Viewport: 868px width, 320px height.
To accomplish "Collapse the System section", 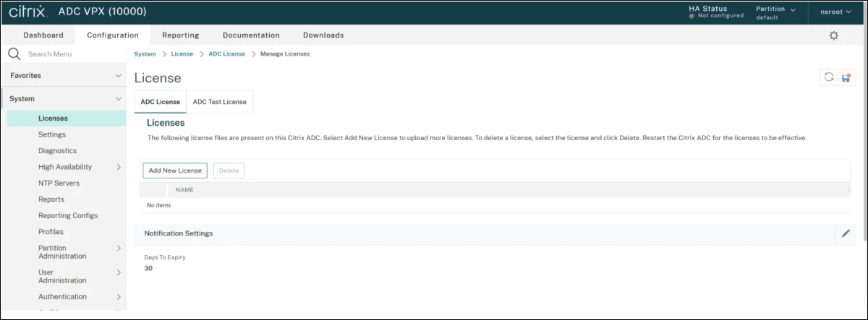I will pos(119,99).
